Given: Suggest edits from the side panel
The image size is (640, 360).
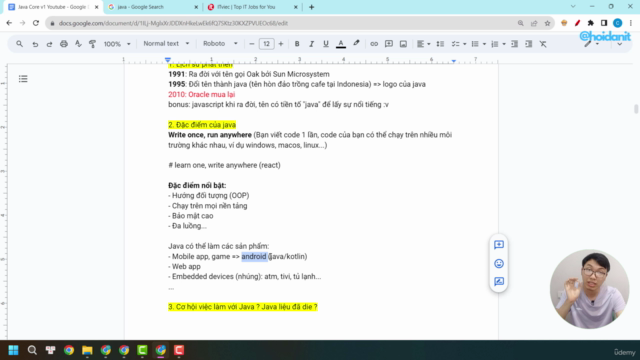Looking at the screenshot, I should pos(499,281).
